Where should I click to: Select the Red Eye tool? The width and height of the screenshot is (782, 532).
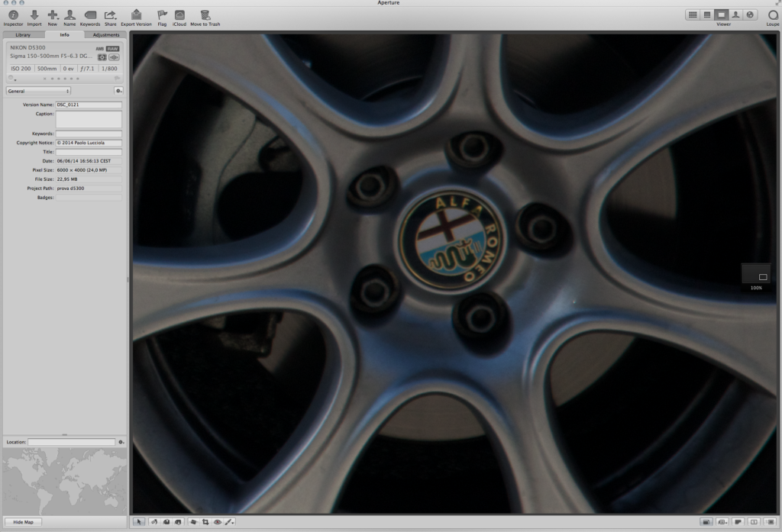point(218,522)
